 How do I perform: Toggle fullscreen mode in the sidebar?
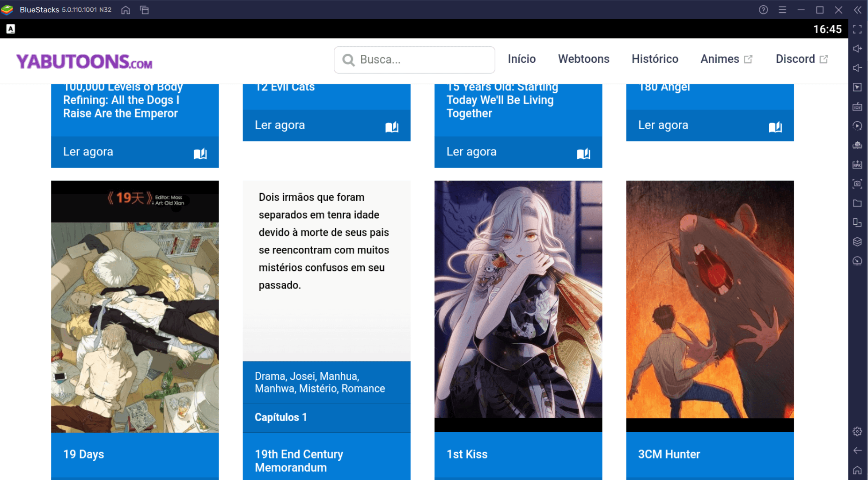click(x=857, y=30)
